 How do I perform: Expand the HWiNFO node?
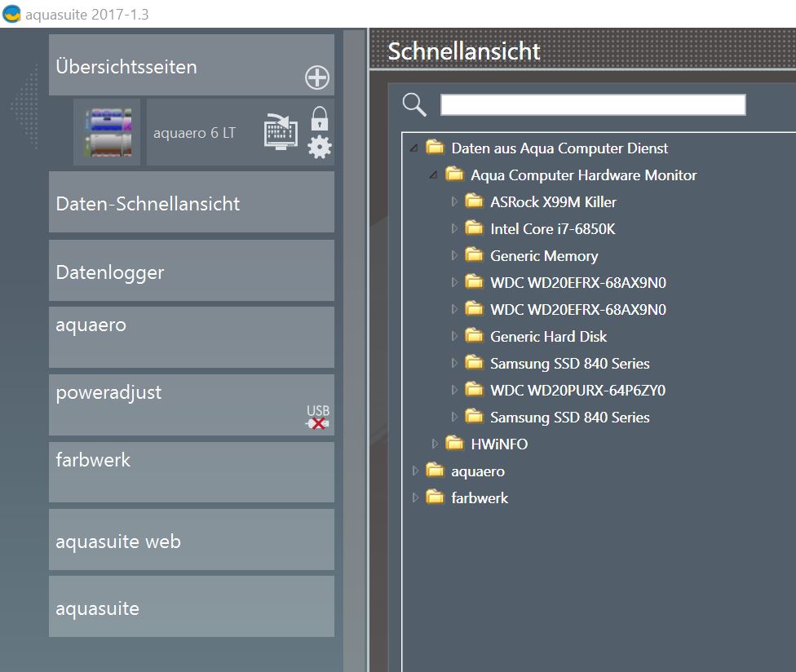click(x=435, y=444)
